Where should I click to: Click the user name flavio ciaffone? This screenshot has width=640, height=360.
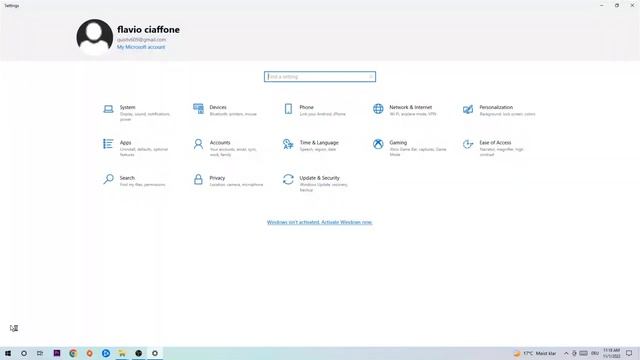coord(149,30)
